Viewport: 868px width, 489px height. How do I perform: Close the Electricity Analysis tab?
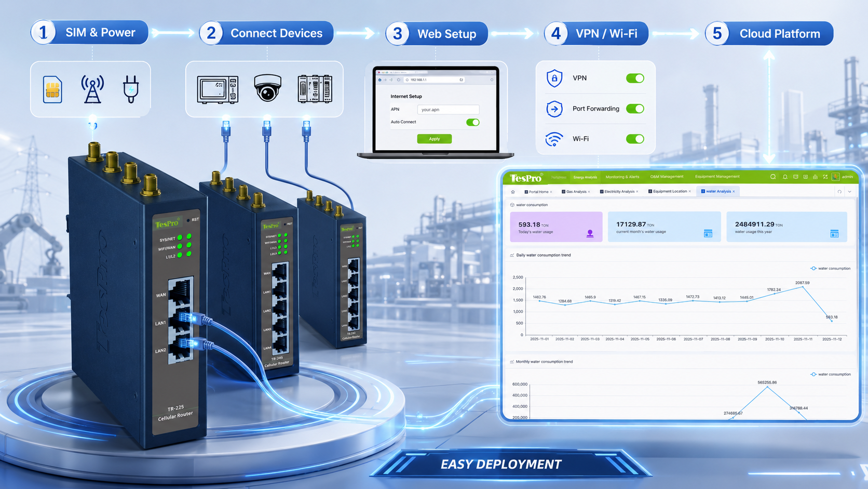(x=637, y=192)
